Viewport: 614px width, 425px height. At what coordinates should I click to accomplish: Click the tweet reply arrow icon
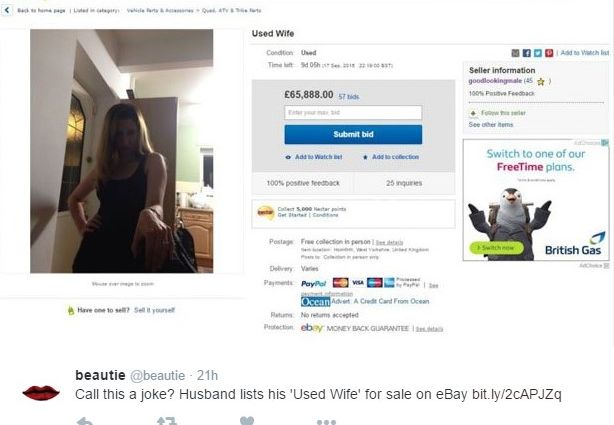85,421
